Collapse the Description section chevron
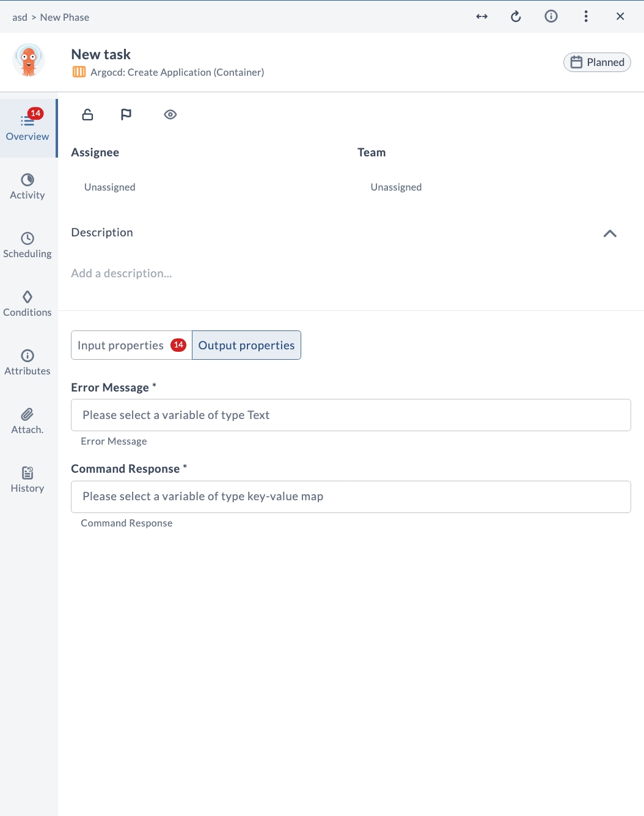 pos(610,233)
